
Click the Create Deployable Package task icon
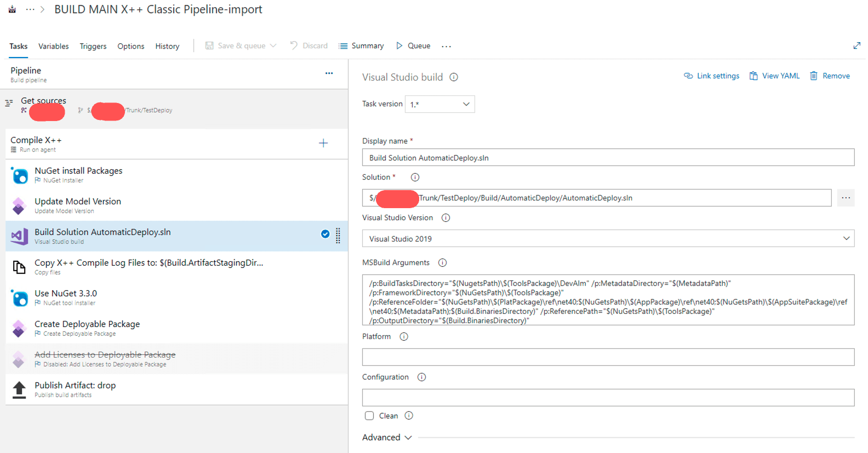click(19, 329)
